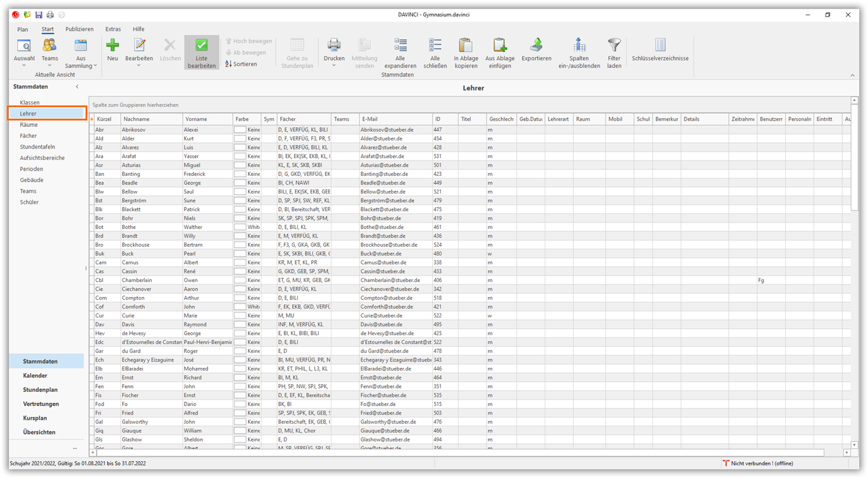
Task: Open the Stundenplan section
Action: (x=40, y=389)
